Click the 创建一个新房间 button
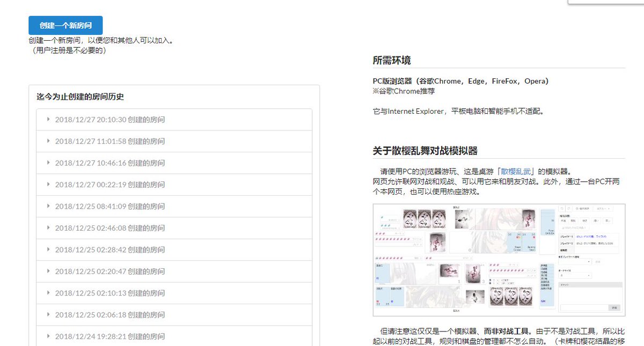Image resolution: width=644 pixels, height=346 pixels. pyautogui.click(x=65, y=25)
